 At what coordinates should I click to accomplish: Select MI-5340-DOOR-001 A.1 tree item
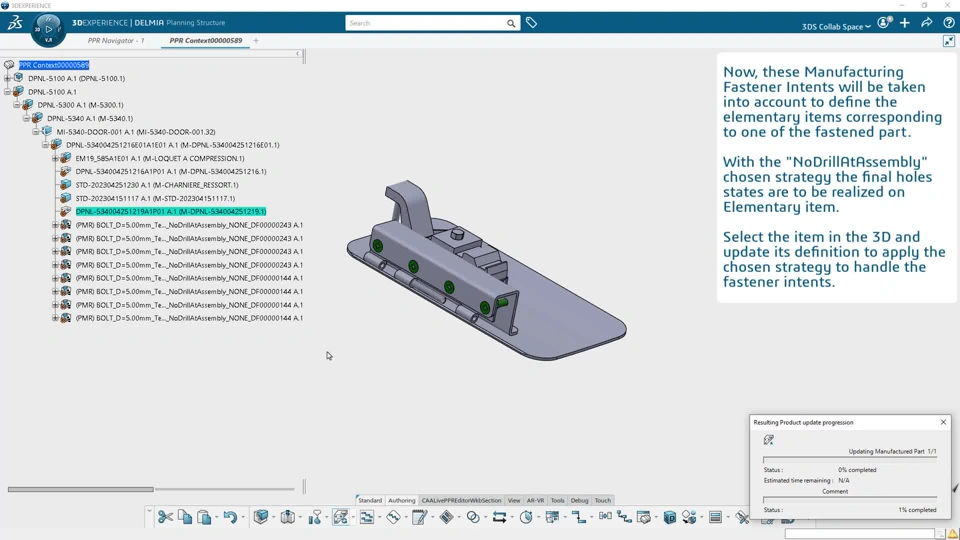tap(136, 132)
